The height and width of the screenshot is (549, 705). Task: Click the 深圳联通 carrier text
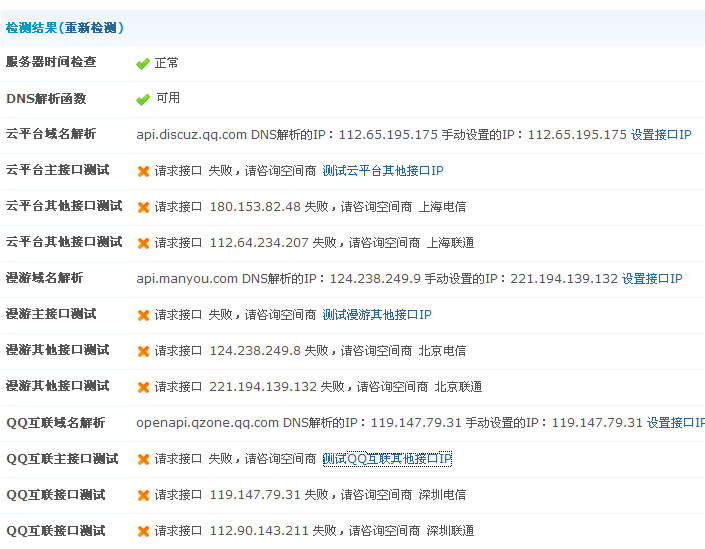pos(451,531)
